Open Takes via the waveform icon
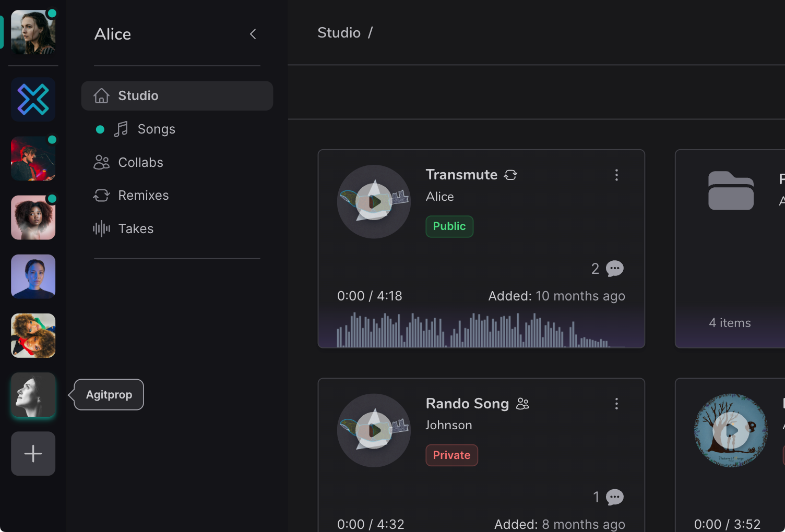Screen dimensions: 785x532 [101, 228]
